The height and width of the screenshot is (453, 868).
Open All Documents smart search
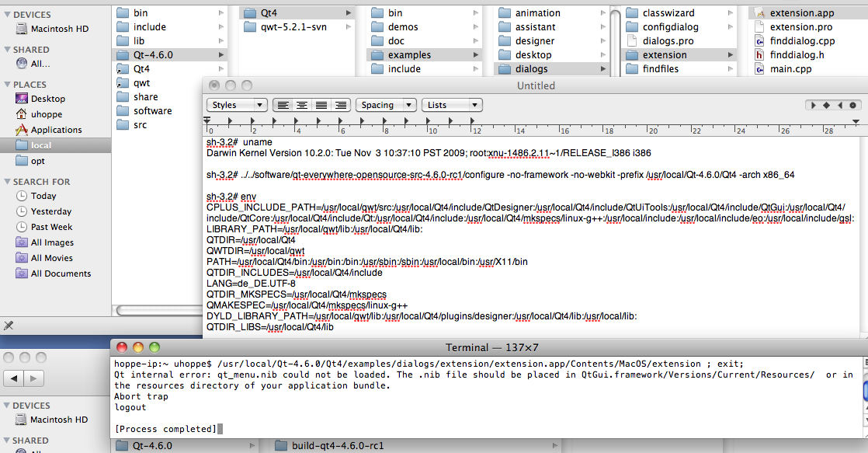tap(54, 273)
